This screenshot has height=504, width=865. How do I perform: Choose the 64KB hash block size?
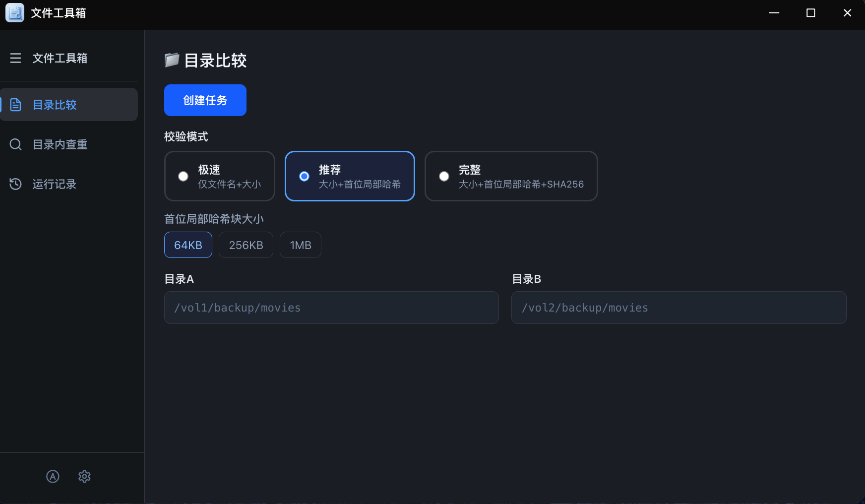click(188, 245)
